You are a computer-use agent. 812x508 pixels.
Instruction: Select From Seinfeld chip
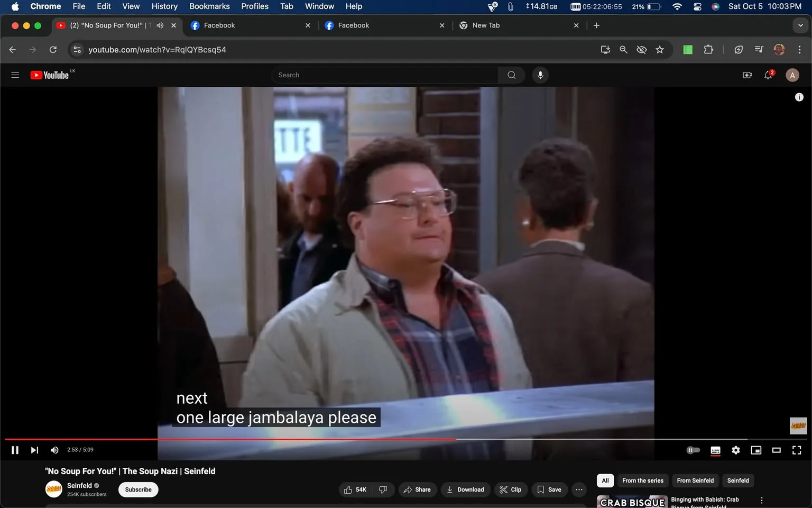[x=695, y=480]
